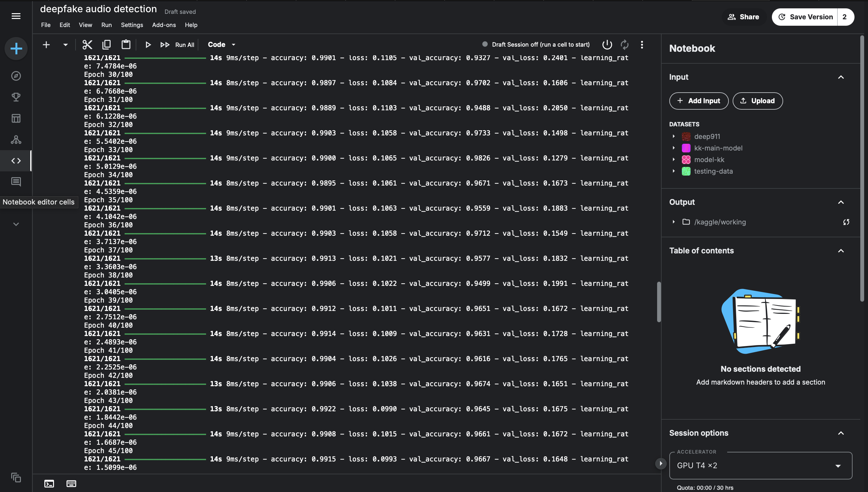Paste the cell from clipboard
Viewport: 868px width, 492px height.
(126, 44)
